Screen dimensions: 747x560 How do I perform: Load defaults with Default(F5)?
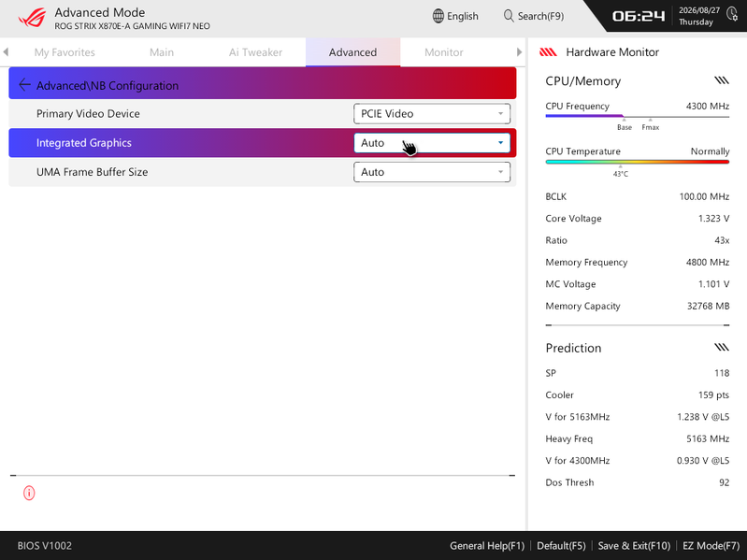coord(561,546)
